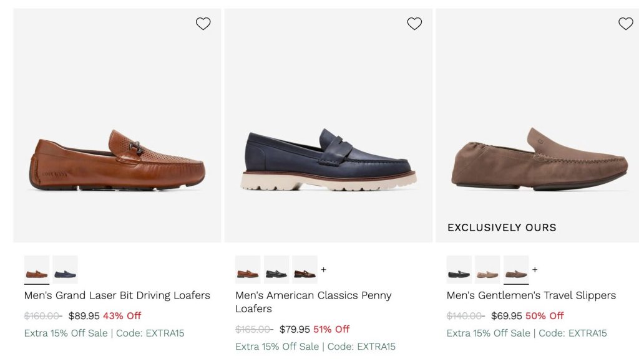The height and width of the screenshot is (364, 639).
Task: Open Men's Gentlemen's Travel Slippers title link
Action: [x=531, y=295]
